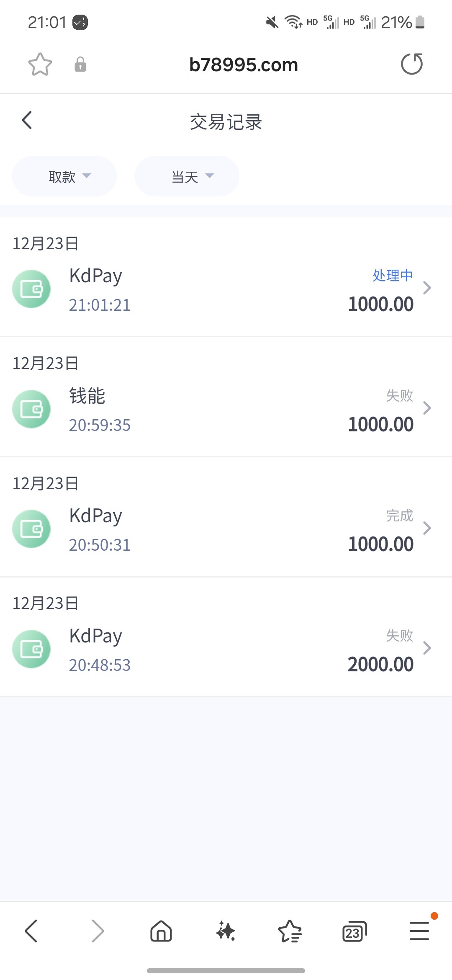The width and height of the screenshot is (452, 980).
Task: Open the bookmarks list icon
Action: point(290,931)
